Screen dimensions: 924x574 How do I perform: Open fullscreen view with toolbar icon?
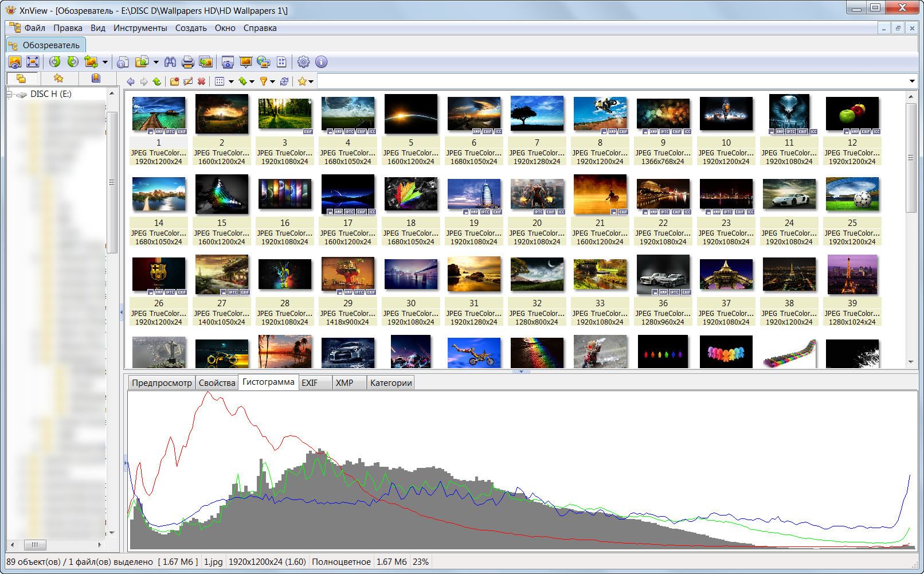(33, 62)
